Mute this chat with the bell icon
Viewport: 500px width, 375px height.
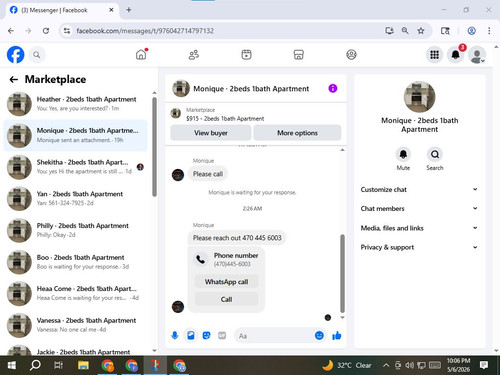tap(403, 154)
